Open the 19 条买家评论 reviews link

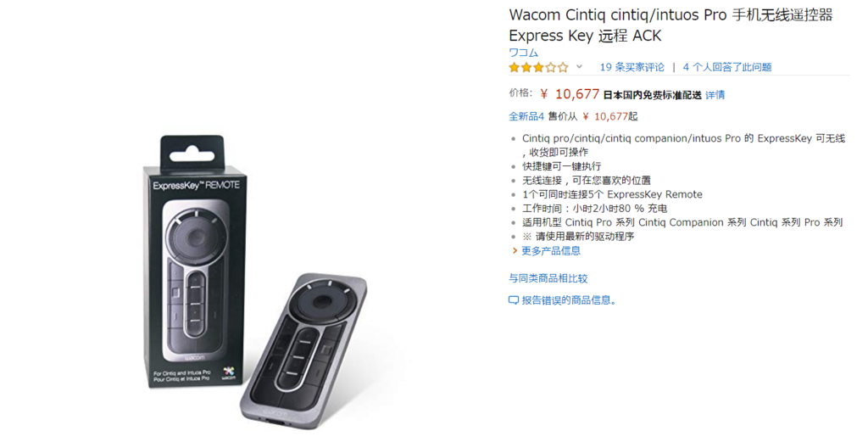[632, 67]
